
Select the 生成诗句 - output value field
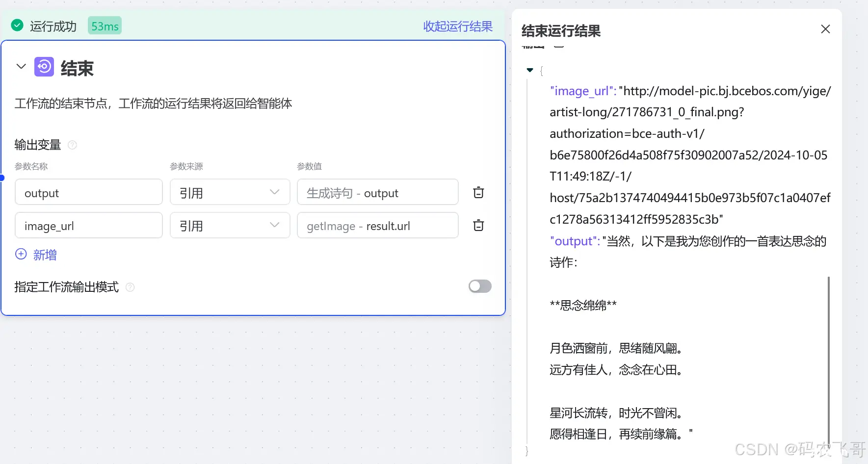tap(378, 192)
